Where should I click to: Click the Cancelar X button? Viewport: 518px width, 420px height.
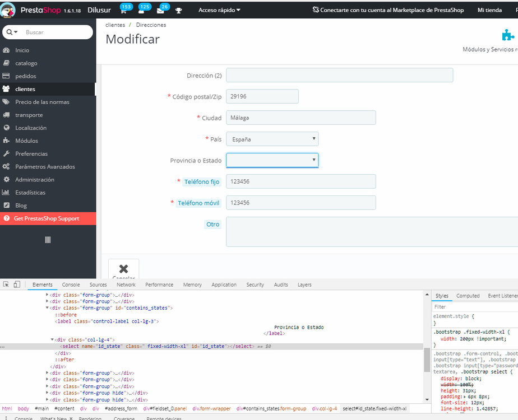coord(123,269)
